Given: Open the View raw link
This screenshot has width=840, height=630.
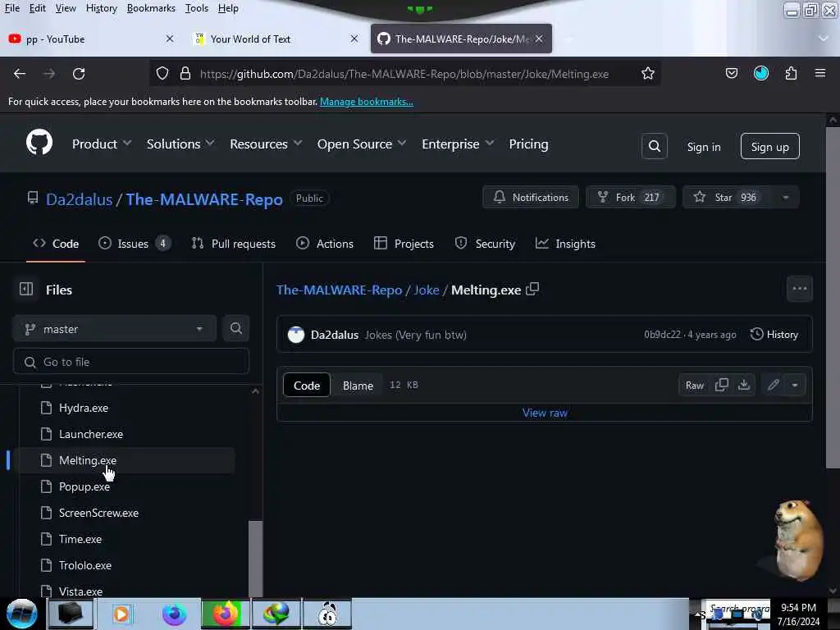Looking at the screenshot, I should [545, 413].
